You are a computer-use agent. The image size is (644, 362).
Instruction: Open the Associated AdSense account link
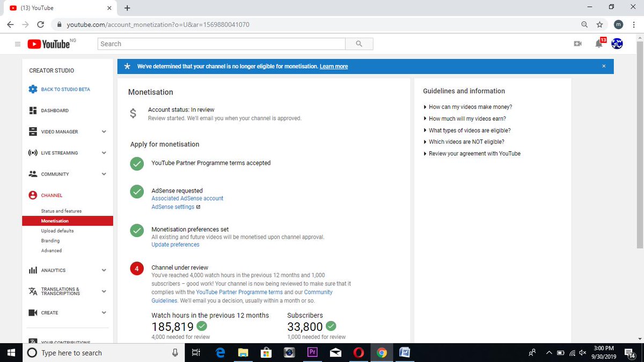(x=187, y=198)
